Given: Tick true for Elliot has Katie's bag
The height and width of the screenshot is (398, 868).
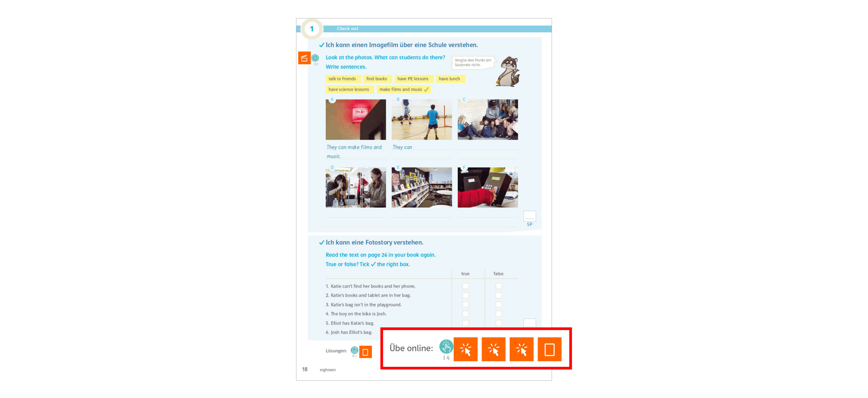Looking at the screenshot, I should point(465,323).
